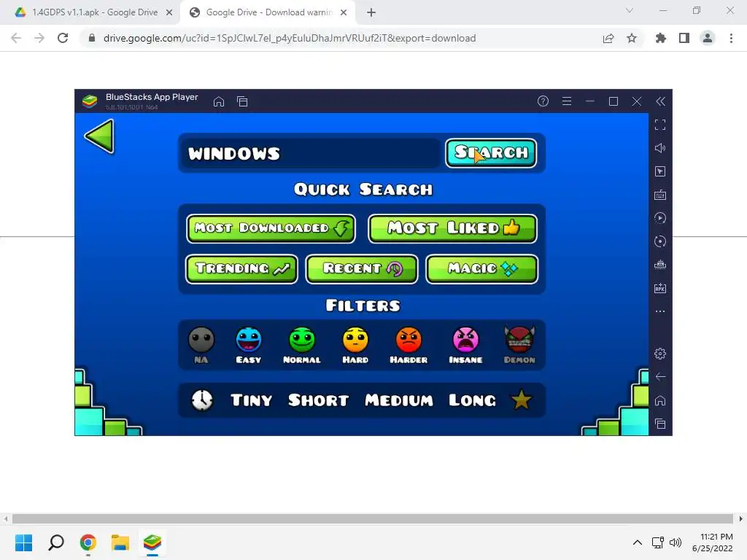This screenshot has height=560, width=747.
Task: Open Recent levels list
Action: (362, 269)
